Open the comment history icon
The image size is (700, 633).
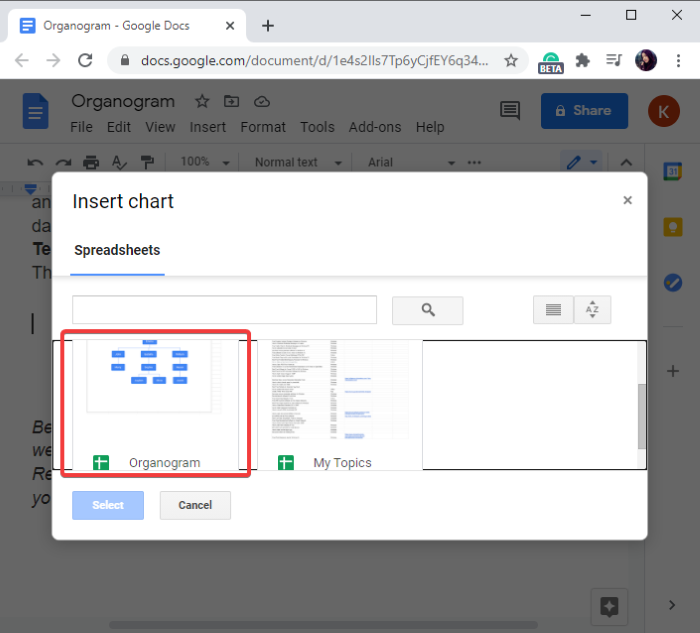(510, 110)
